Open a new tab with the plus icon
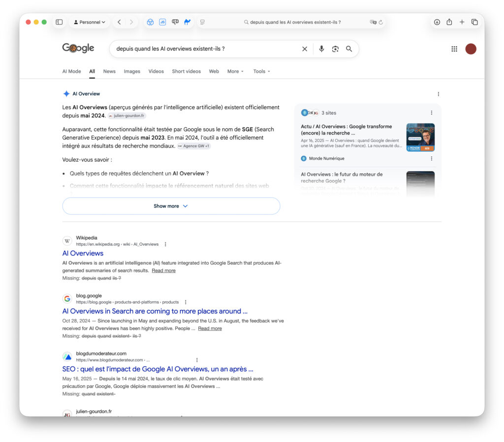 pyautogui.click(x=462, y=22)
